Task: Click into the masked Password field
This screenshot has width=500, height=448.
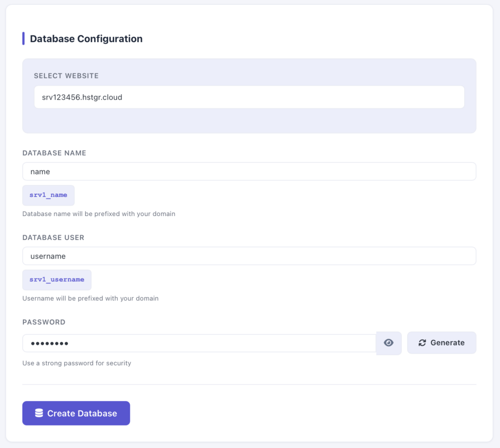Action: [199, 343]
